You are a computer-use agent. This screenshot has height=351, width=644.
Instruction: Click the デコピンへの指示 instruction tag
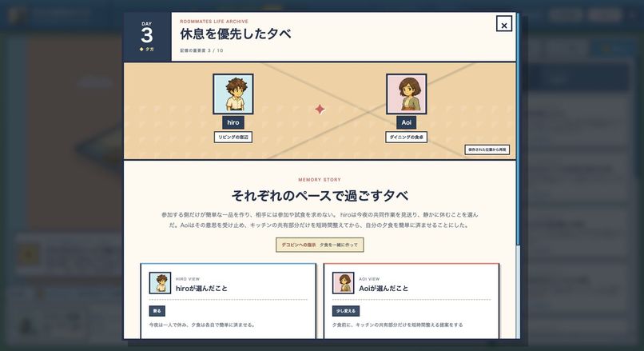(x=320, y=245)
